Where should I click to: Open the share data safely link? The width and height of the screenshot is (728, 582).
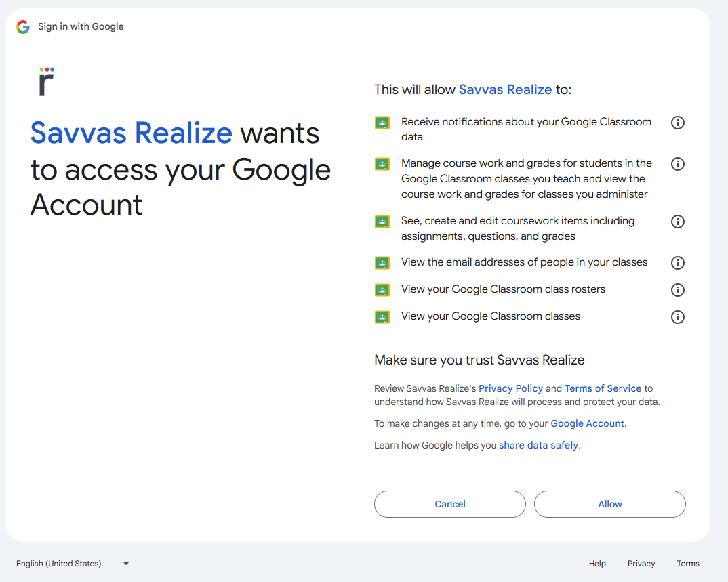tap(538, 445)
